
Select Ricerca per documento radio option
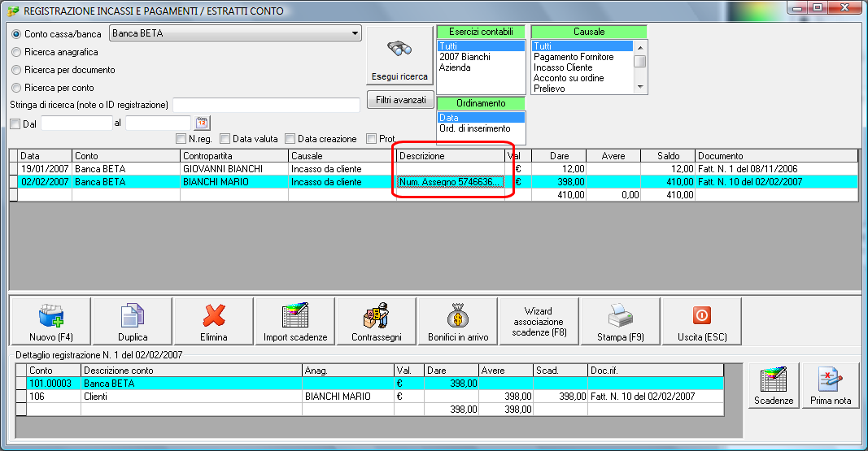click(16, 70)
